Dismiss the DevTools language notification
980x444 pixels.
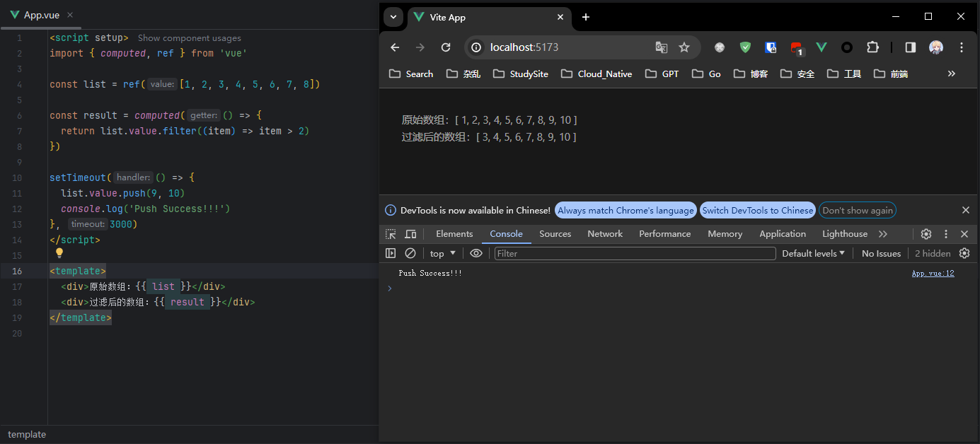(x=966, y=210)
